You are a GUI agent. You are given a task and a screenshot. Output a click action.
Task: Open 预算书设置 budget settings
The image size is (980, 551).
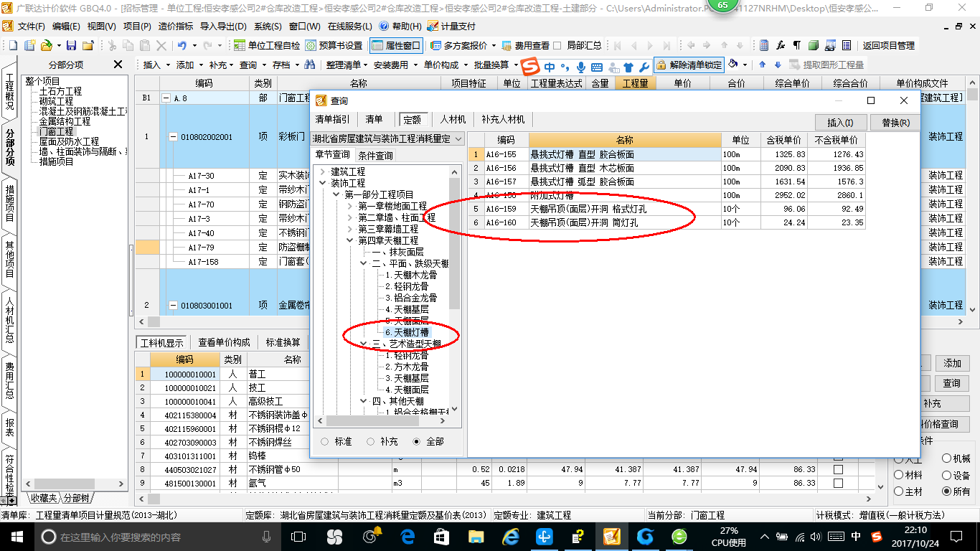334,45
